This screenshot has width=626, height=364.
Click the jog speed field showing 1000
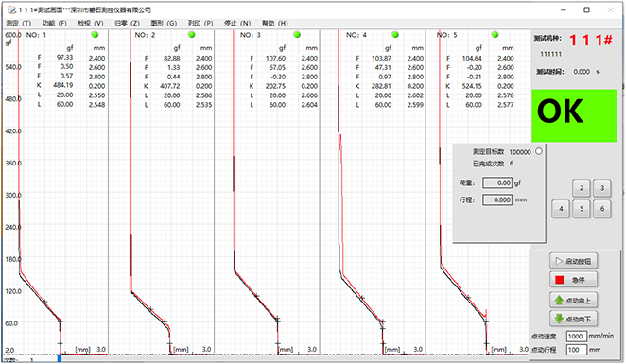pyautogui.click(x=577, y=336)
